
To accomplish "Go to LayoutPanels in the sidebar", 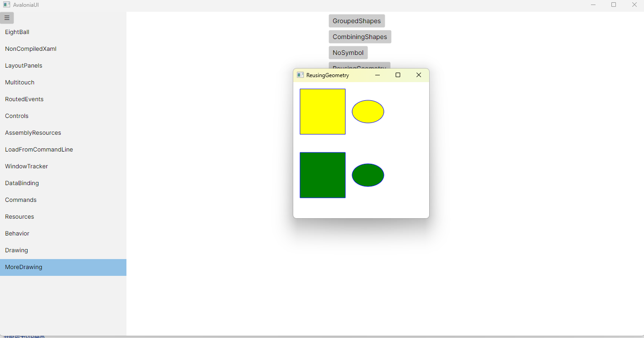I will [x=63, y=66].
